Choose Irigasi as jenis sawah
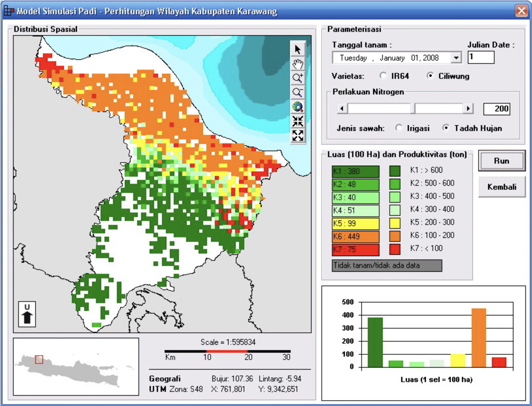 [x=399, y=128]
